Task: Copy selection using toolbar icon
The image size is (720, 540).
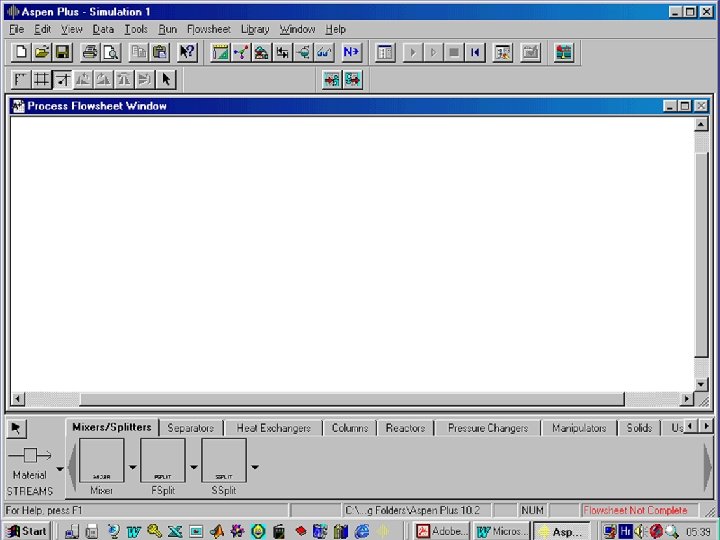Action: pyautogui.click(x=139, y=52)
